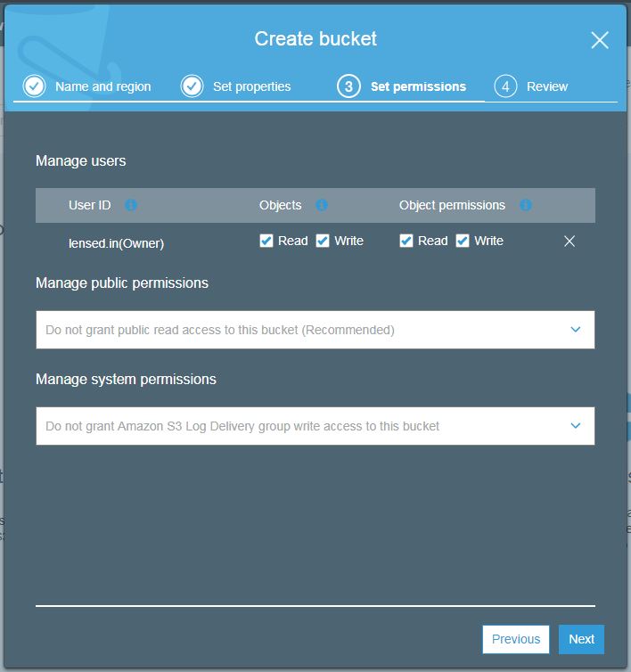The height and width of the screenshot is (672, 631).
Task: Select the Set permissions step
Action: [x=418, y=86]
